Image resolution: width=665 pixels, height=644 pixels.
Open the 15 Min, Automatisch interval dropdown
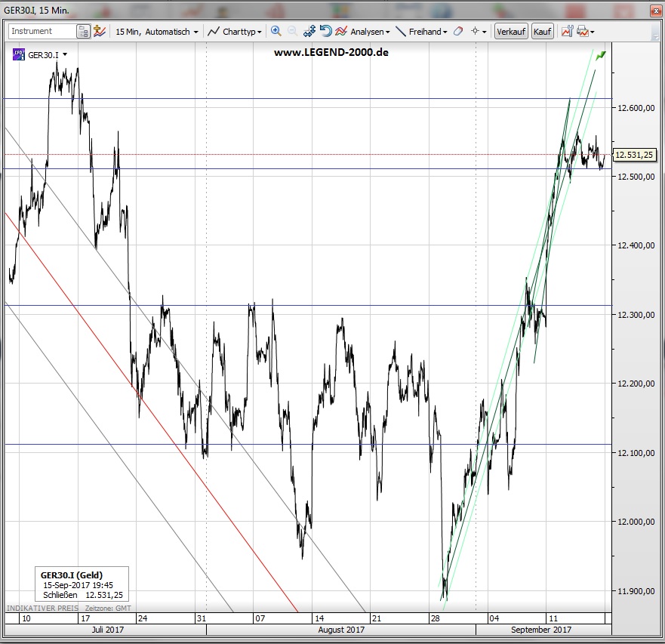(x=156, y=32)
